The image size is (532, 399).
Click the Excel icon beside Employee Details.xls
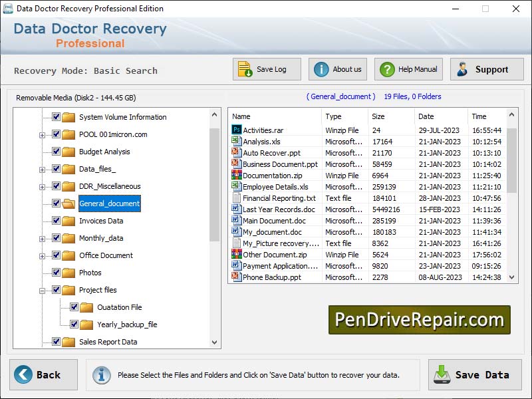coord(236,186)
